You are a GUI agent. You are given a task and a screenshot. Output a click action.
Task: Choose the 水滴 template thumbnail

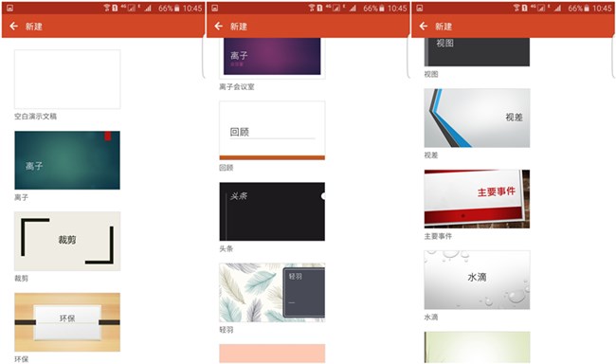coord(477,280)
